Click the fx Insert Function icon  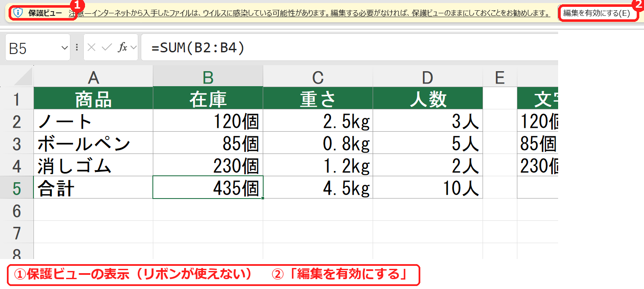[x=122, y=48]
